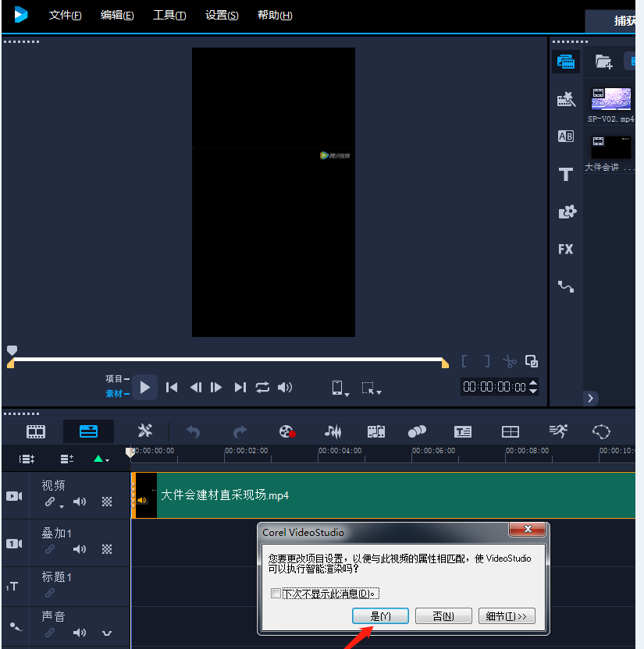Step back one frame
The width and height of the screenshot is (644, 649).
click(x=195, y=388)
